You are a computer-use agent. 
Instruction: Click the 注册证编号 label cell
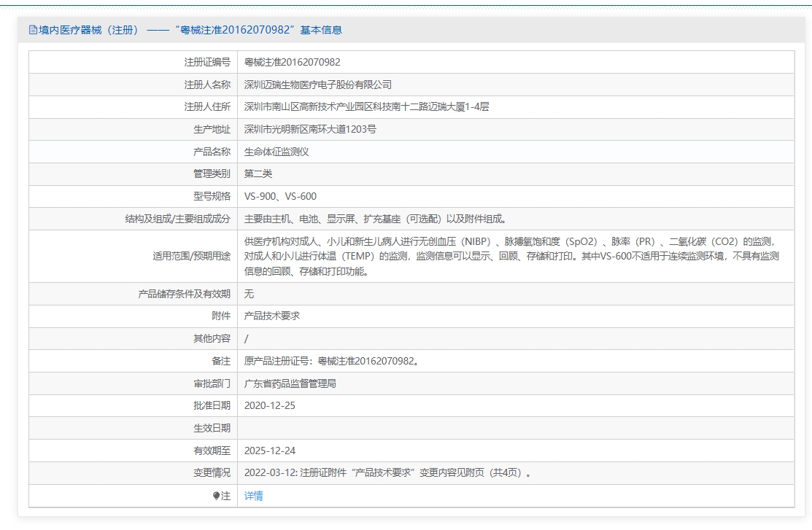133,62
